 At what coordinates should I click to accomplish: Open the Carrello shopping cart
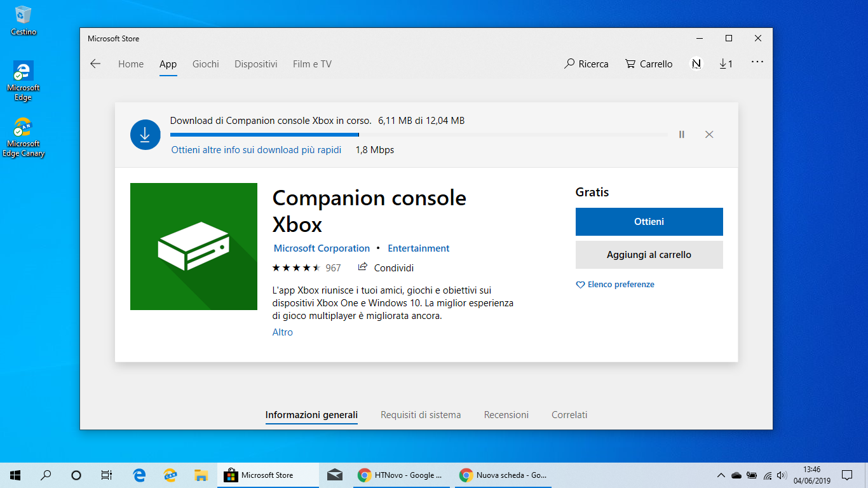pyautogui.click(x=649, y=64)
